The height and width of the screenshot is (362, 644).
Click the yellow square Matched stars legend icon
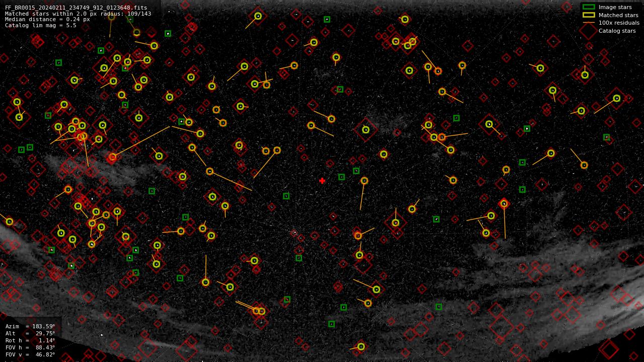[589, 15]
